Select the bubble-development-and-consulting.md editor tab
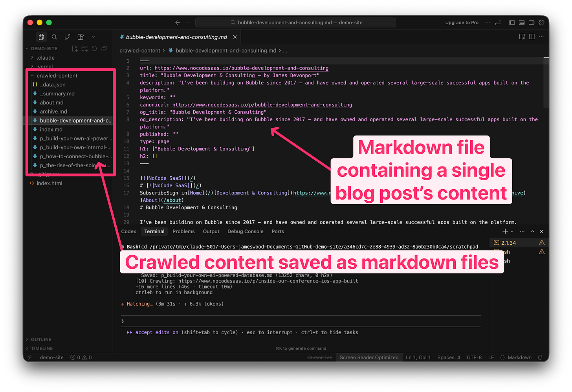Image resolution: width=572 pixels, height=392 pixels. (x=177, y=37)
